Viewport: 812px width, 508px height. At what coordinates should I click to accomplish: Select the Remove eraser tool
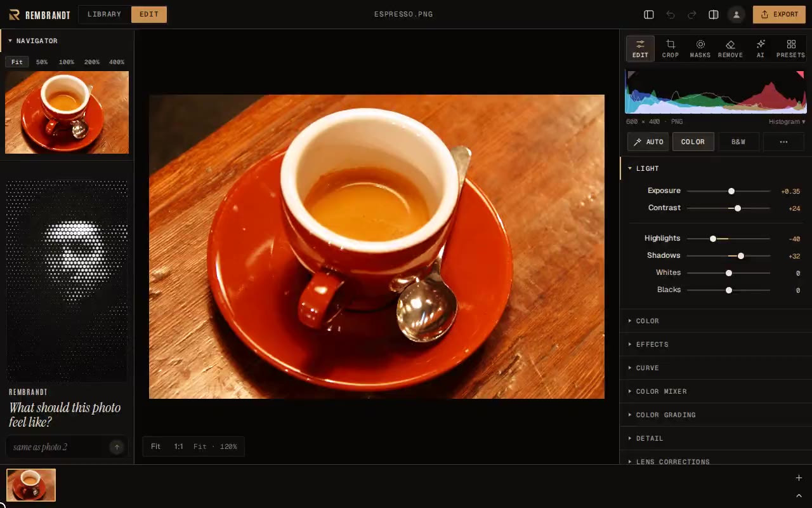tap(730, 48)
